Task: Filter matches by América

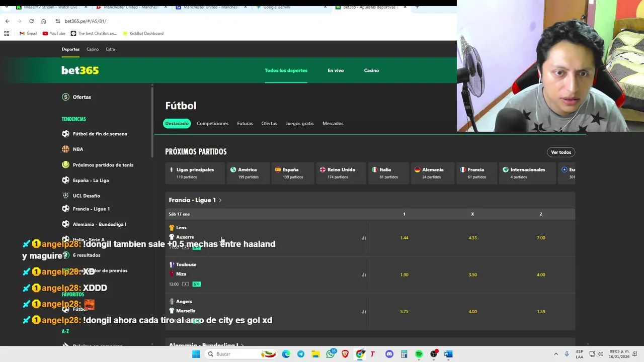Action: point(248,173)
